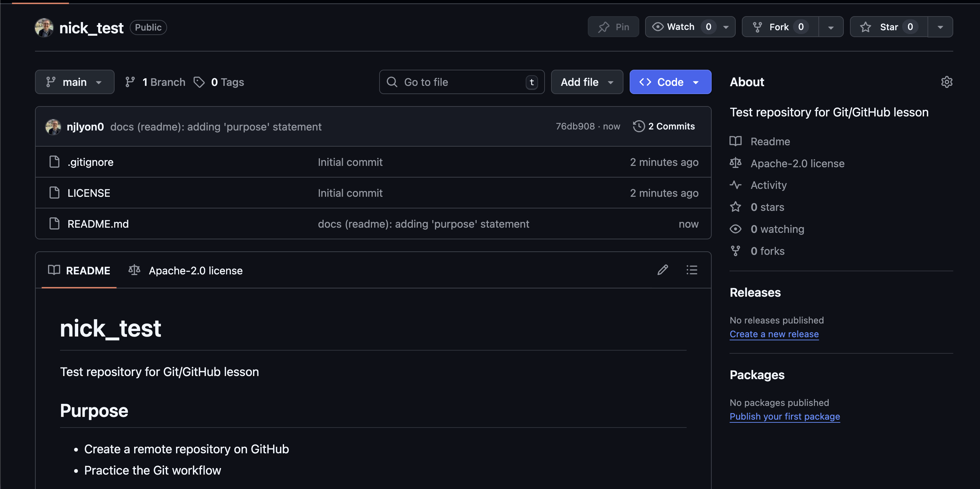Image resolution: width=980 pixels, height=489 pixels.
Task: Open the Activity link in About
Action: pyautogui.click(x=769, y=185)
